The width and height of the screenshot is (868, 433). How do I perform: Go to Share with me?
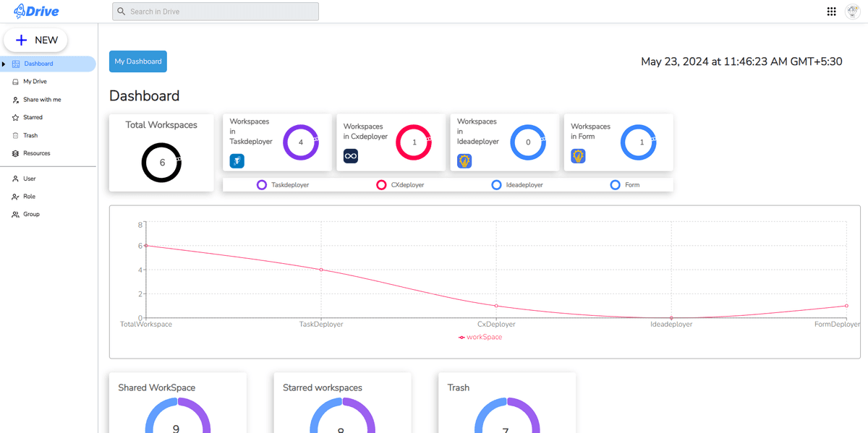pos(41,100)
